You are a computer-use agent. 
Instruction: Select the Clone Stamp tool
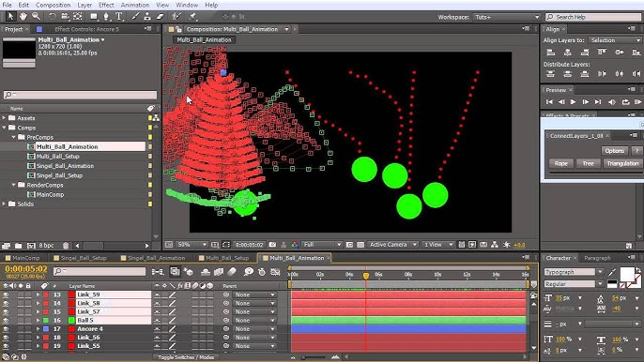(x=147, y=17)
